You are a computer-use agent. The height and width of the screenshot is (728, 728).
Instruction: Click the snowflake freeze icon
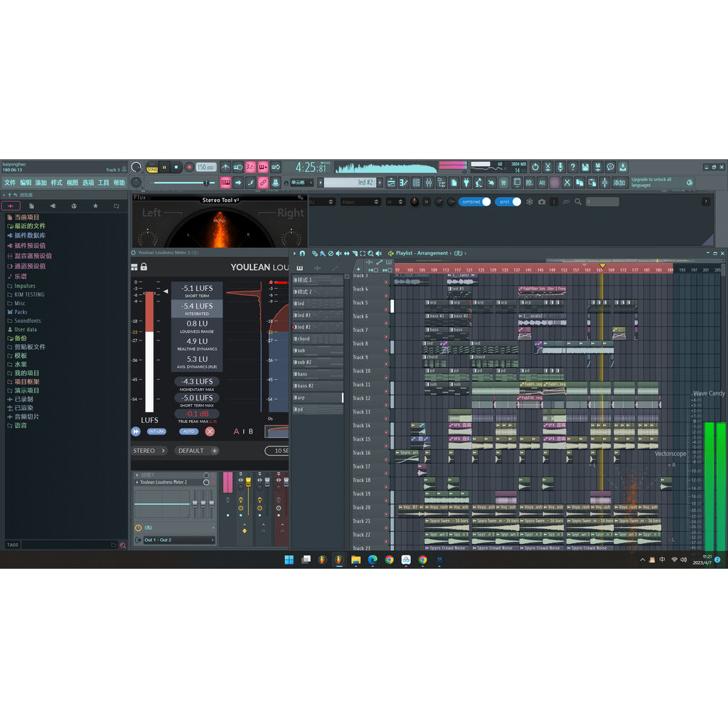tap(529, 202)
